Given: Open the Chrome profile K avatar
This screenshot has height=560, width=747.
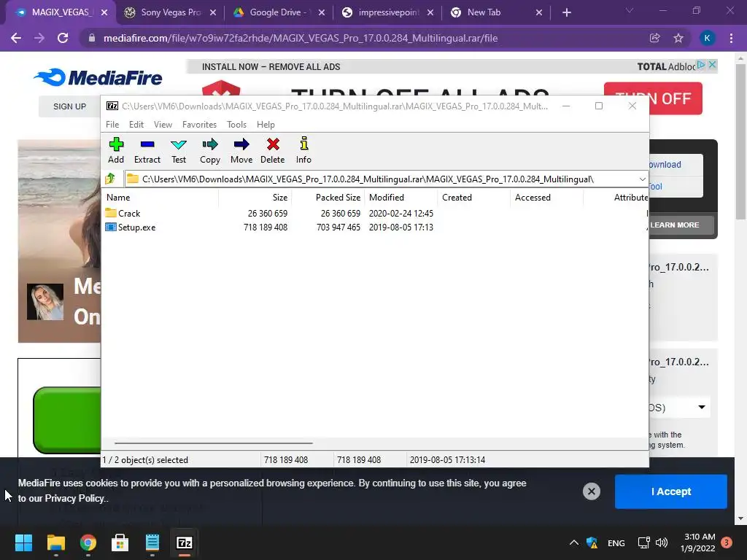Looking at the screenshot, I should coord(707,38).
